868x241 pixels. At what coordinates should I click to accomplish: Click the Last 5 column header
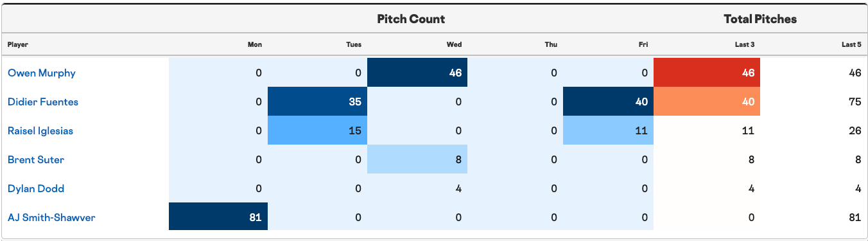(851, 44)
